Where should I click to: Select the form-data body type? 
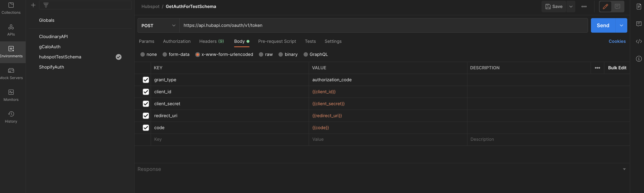click(x=165, y=54)
